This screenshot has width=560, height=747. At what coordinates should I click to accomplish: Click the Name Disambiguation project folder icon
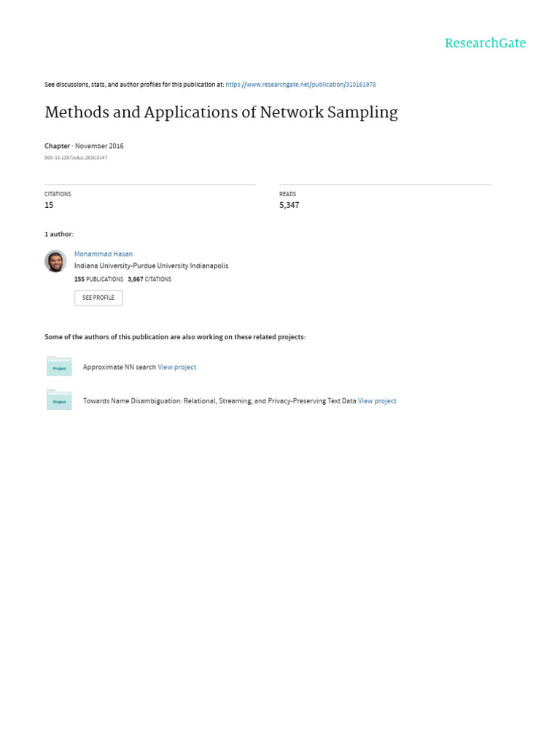[x=59, y=400]
